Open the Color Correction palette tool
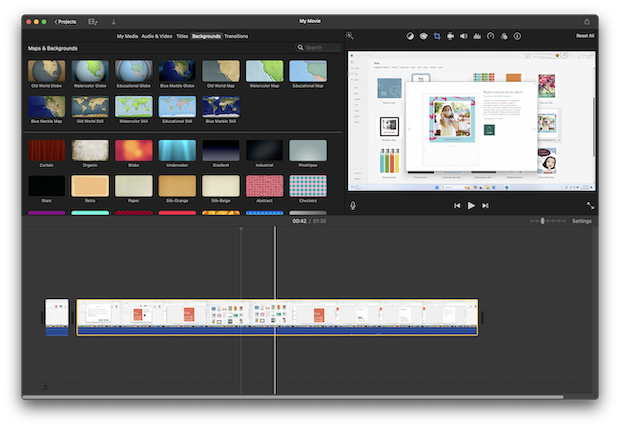 coord(423,36)
